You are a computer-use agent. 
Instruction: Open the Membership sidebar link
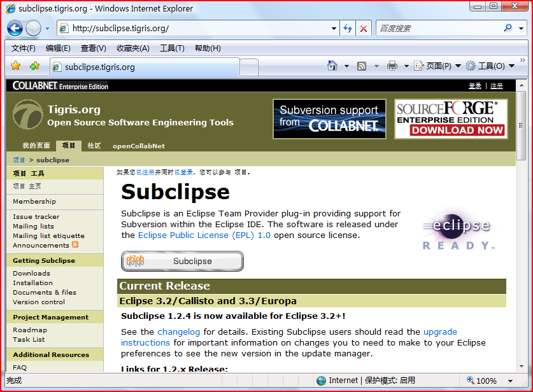pos(34,202)
